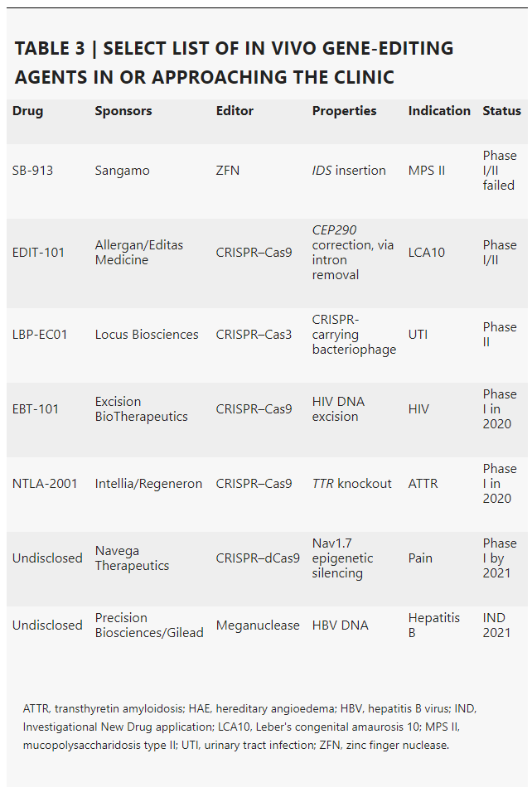Viewport: 532px width, 792px height.
Task: Click the Indication column header
Action: click(x=439, y=111)
